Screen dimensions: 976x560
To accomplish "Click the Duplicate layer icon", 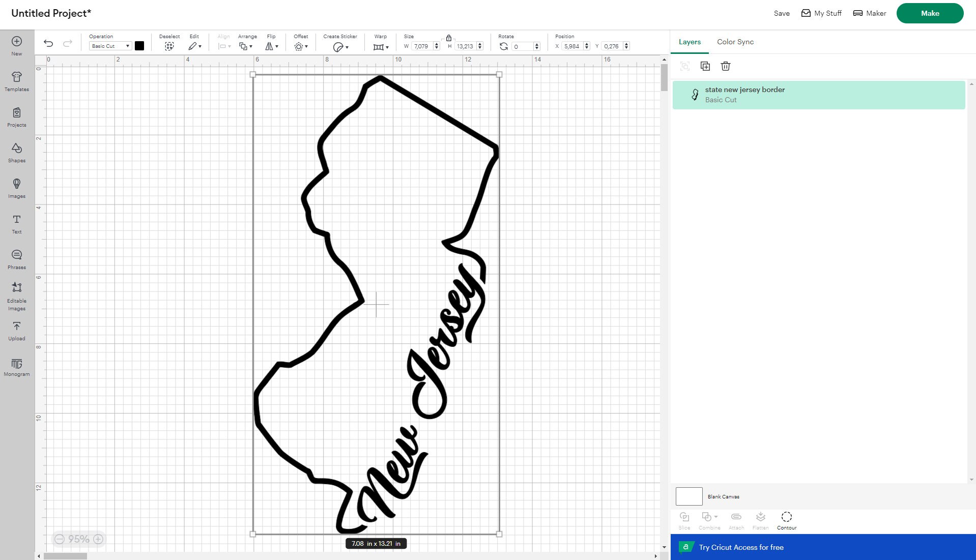I will [x=705, y=66].
